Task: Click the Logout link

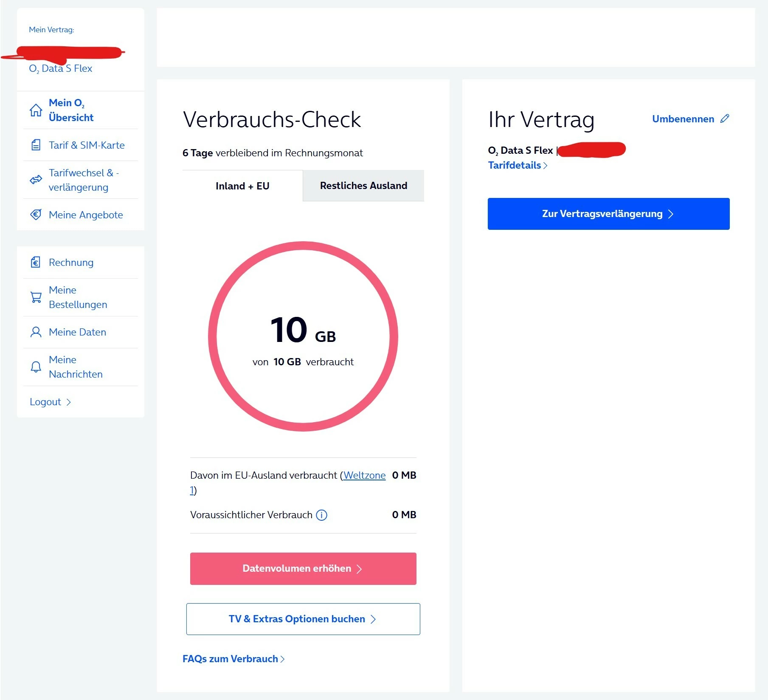Action: (50, 402)
